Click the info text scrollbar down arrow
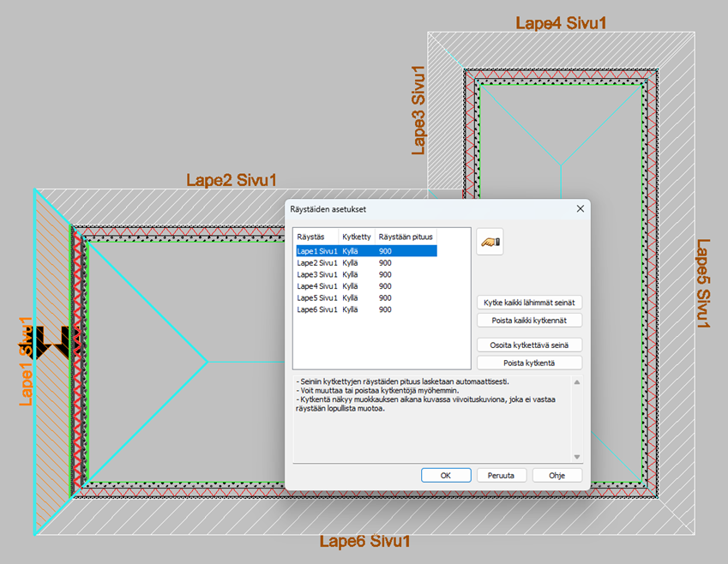This screenshot has width=728, height=564. coord(576,457)
